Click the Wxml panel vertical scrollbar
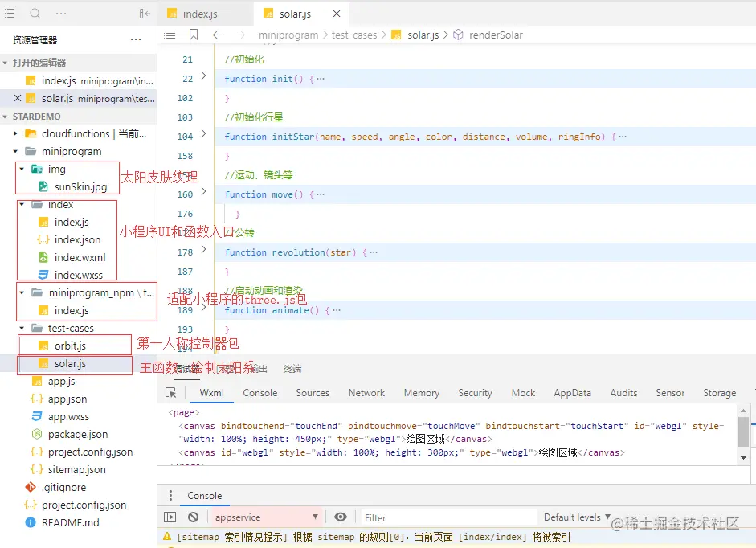This screenshot has height=548, width=756. tap(743, 432)
